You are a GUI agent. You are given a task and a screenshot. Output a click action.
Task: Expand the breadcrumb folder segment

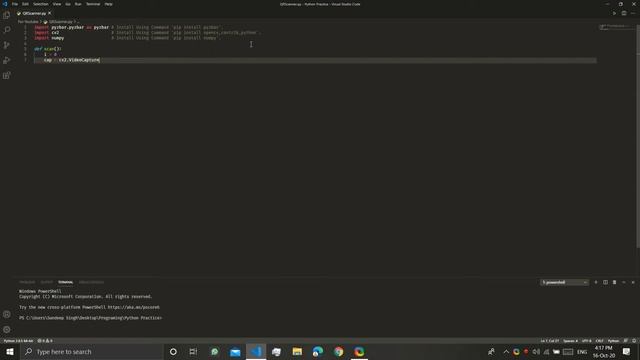pyautogui.click(x=28, y=22)
